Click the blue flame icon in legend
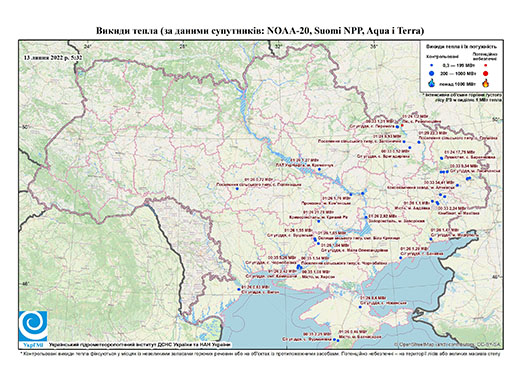This screenshot has height=368, width=520. point(432,83)
